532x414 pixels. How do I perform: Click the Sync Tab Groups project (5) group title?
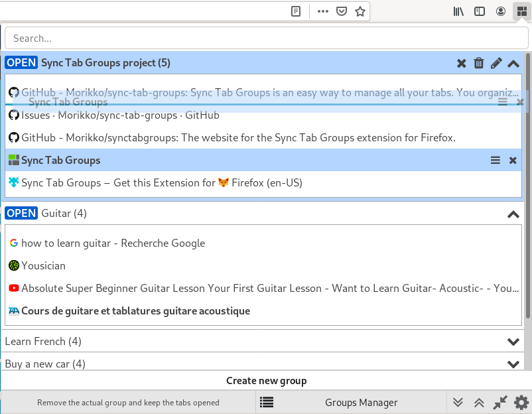(x=105, y=63)
